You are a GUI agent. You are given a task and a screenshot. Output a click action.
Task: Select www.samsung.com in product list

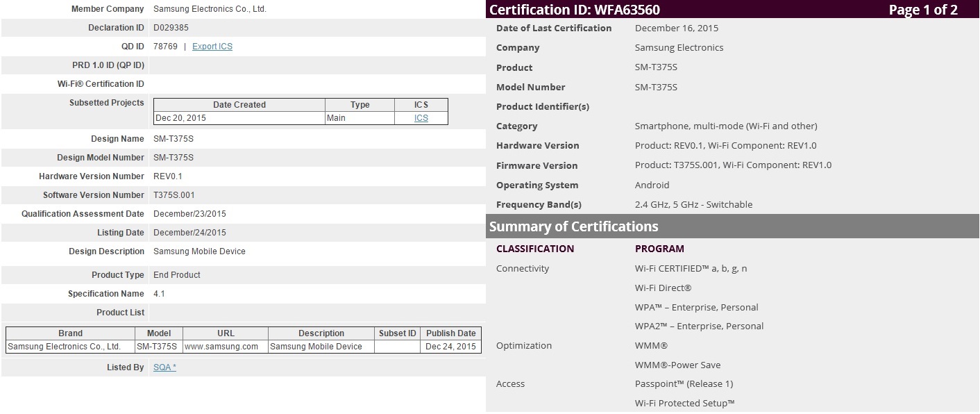point(221,347)
